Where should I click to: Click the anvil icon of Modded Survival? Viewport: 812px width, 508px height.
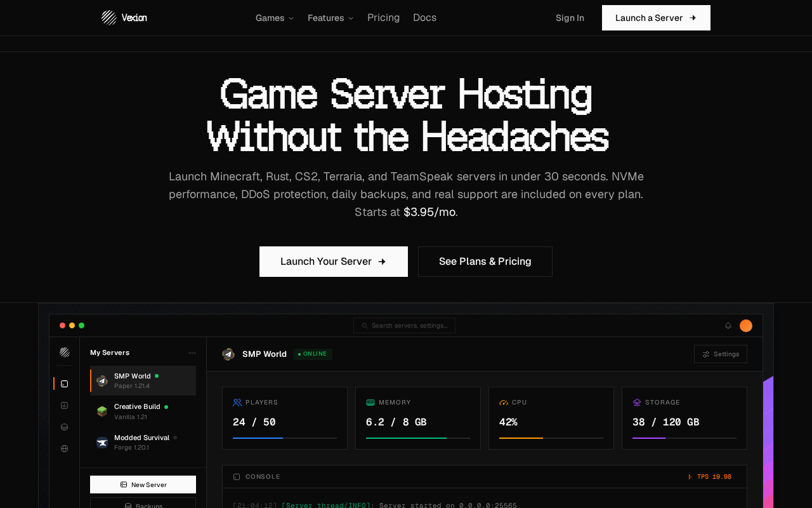[x=102, y=443]
